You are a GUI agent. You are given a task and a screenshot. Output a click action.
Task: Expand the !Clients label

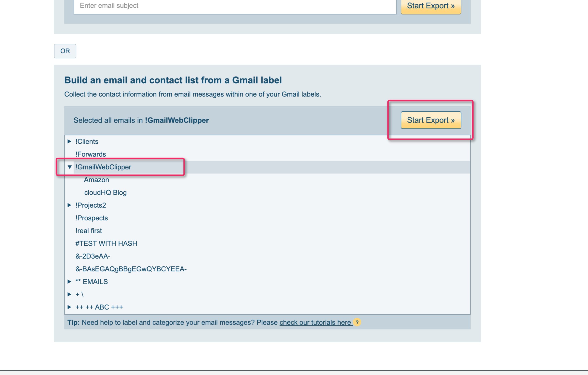69,141
